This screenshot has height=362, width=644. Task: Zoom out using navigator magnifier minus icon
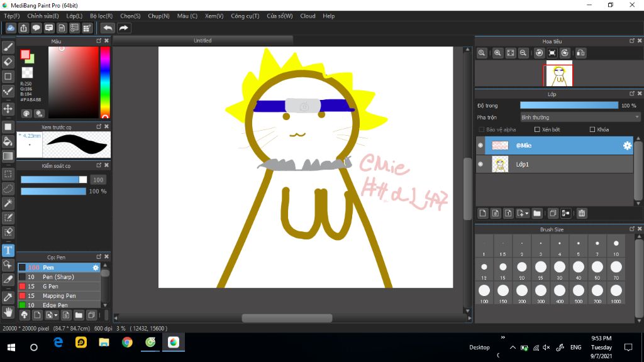point(523,53)
